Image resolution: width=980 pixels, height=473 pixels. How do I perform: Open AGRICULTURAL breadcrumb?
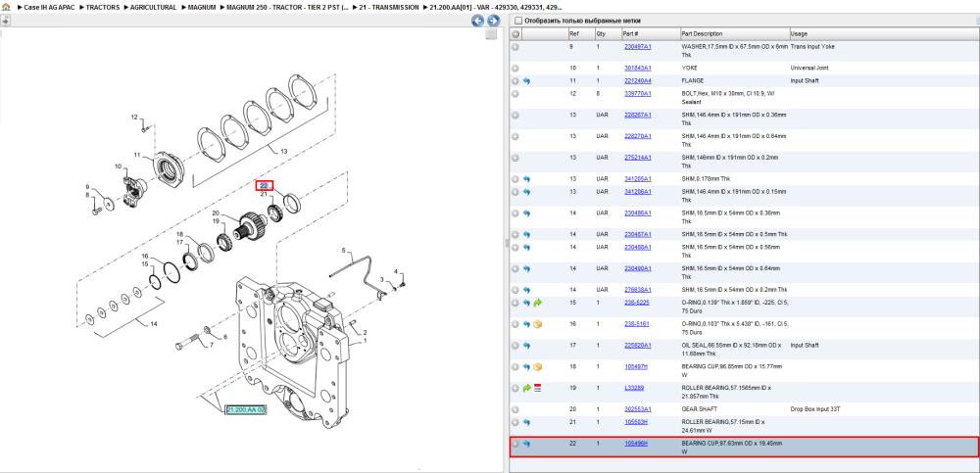click(x=153, y=8)
